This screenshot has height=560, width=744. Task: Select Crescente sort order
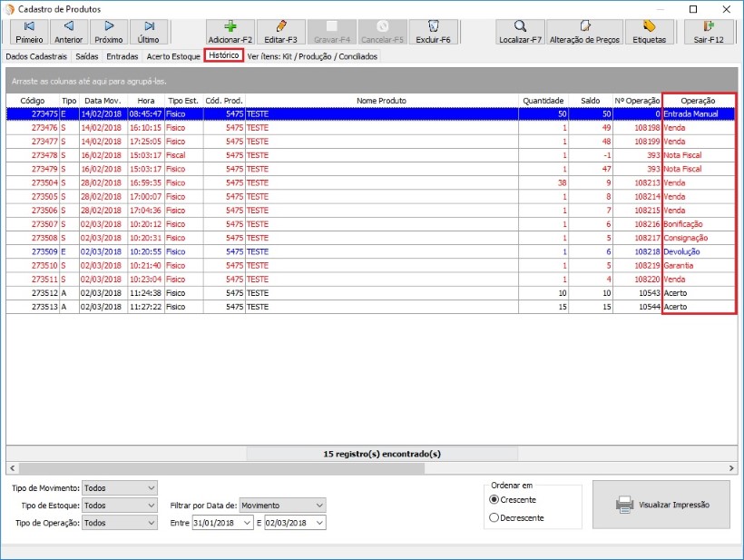[494, 499]
